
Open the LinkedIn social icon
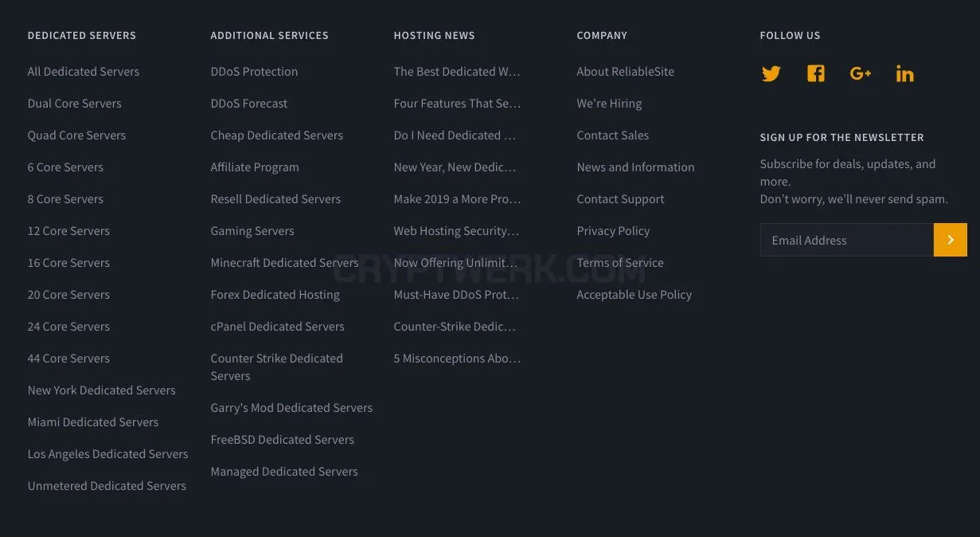click(x=904, y=74)
